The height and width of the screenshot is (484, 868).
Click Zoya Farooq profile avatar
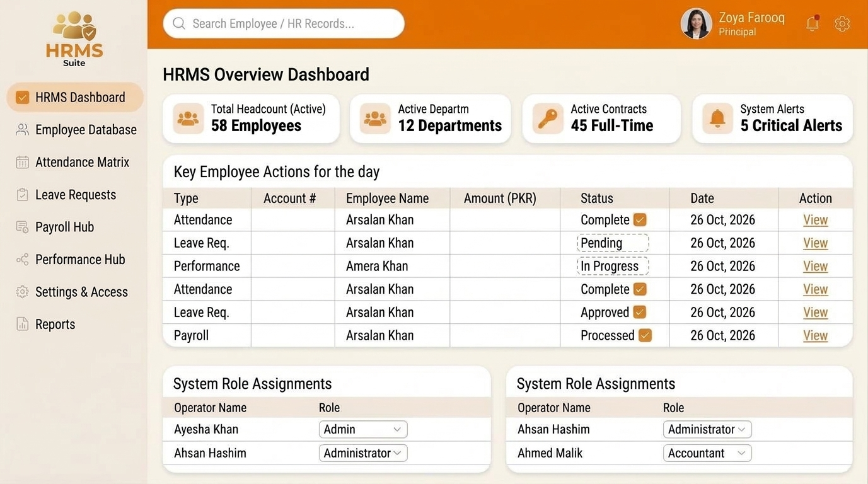[x=696, y=24]
